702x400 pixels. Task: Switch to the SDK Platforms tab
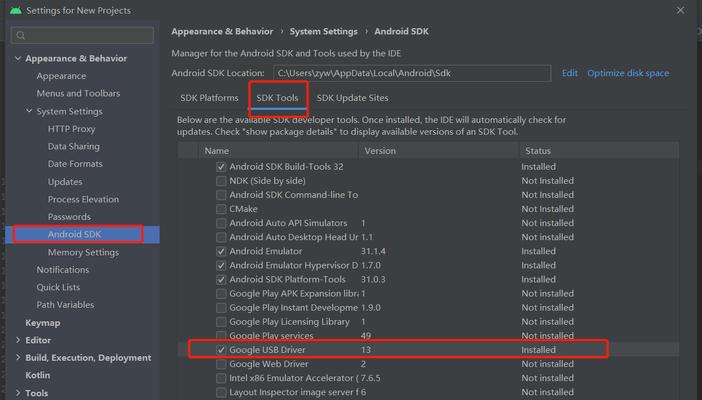pyautogui.click(x=209, y=98)
